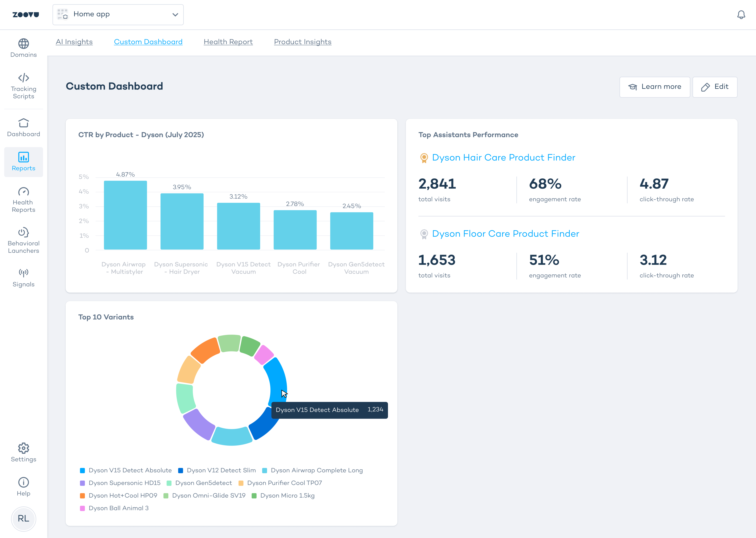
Task: Open Settings gear in sidebar
Action: pyautogui.click(x=23, y=449)
